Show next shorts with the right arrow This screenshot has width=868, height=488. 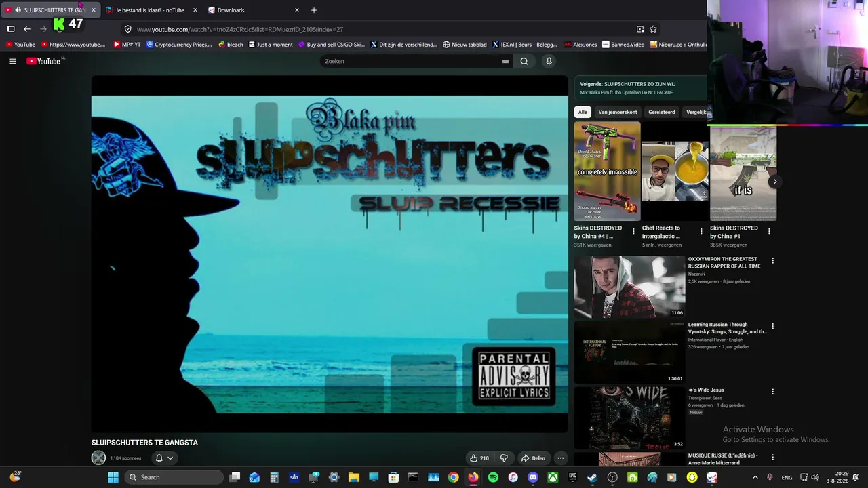[x=774, y=182]
